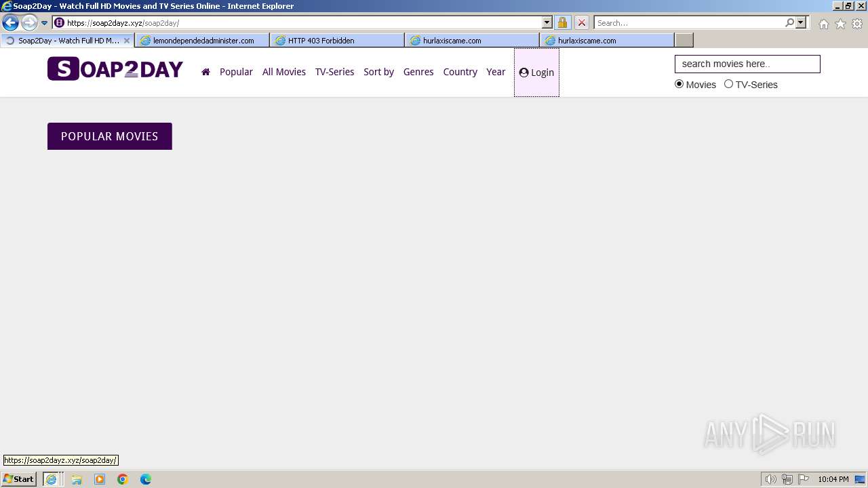Click the home icon in site navigation

click(205, 72)
